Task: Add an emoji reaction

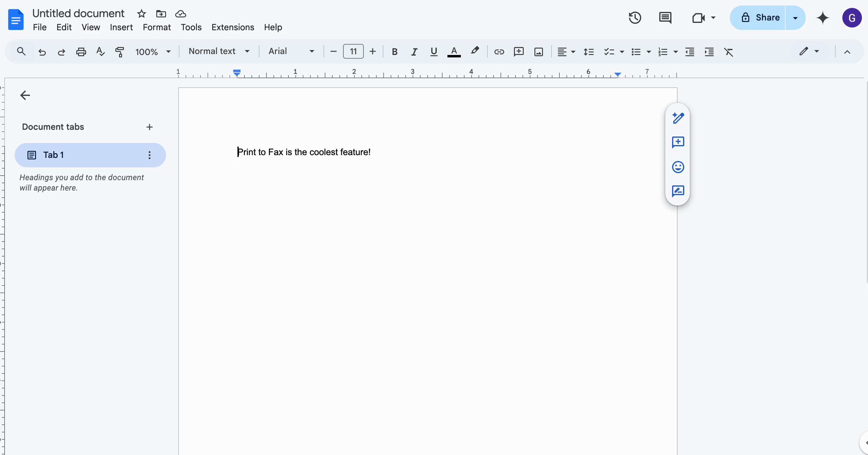Action: [x=678, y=167]
